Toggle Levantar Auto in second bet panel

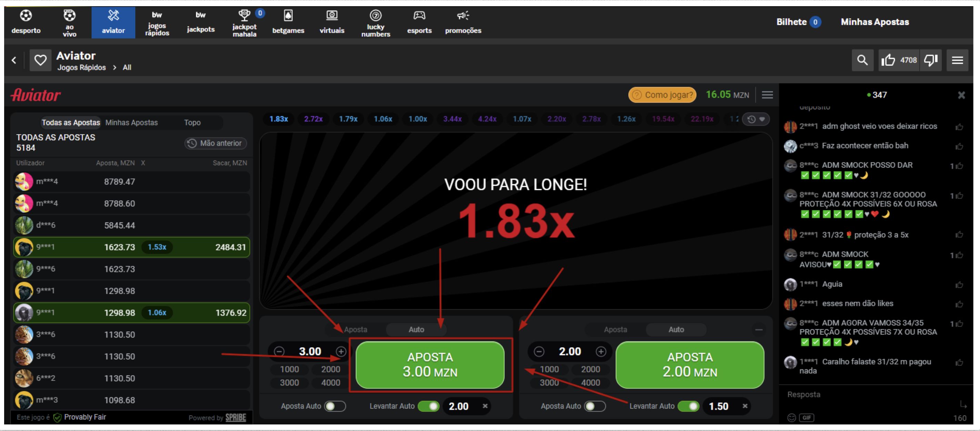(x=688, y=406)
